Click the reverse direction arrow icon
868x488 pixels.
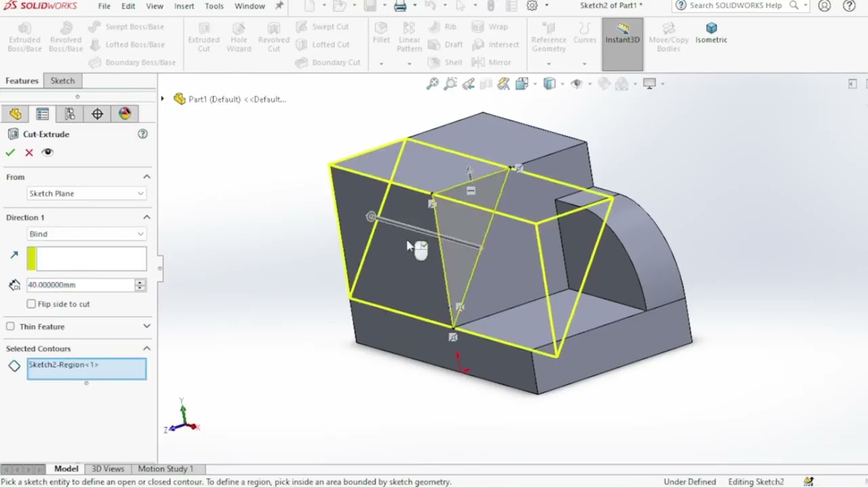[14, 256]
